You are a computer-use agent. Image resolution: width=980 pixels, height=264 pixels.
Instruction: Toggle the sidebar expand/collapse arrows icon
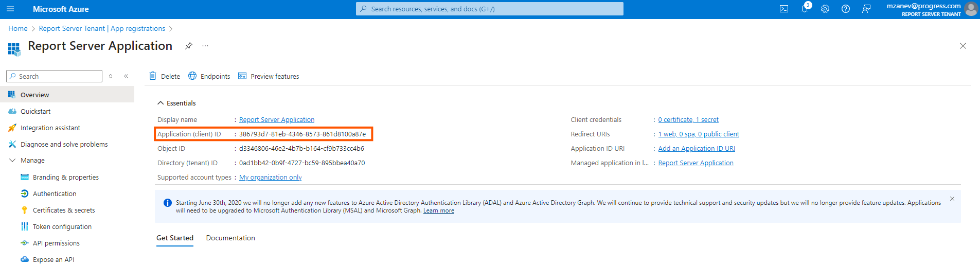[111, 76]
